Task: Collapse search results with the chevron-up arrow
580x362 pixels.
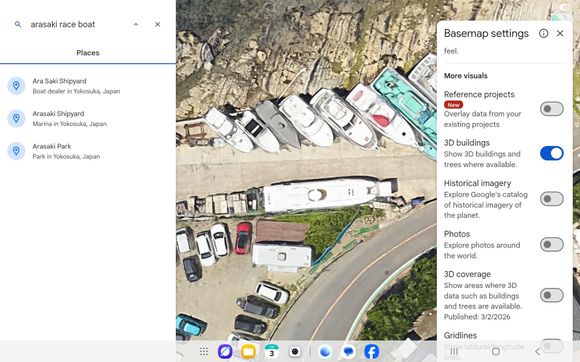Action: tap(136, 24)
